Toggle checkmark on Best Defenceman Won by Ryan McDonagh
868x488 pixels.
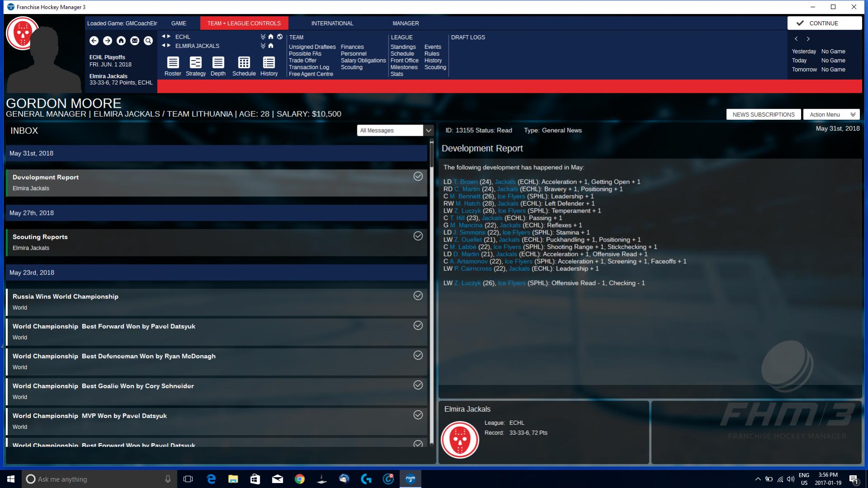pos(418,355)
